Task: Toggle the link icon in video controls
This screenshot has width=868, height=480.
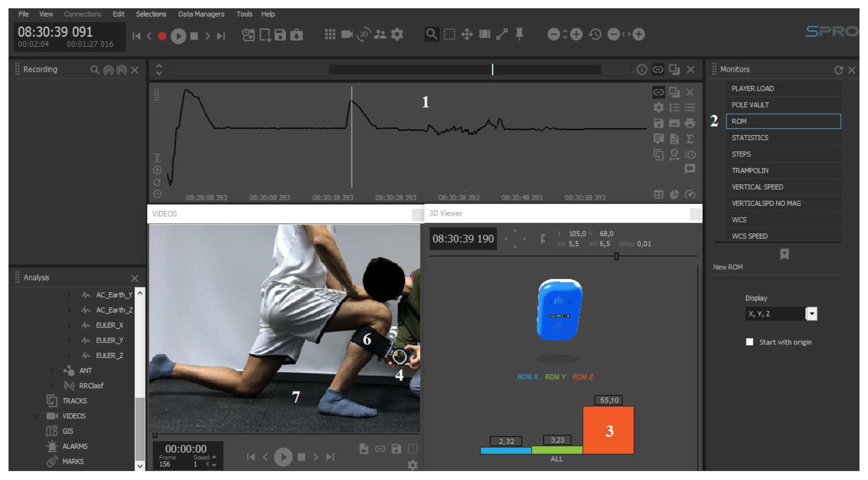Action: [x=380, y=449]
